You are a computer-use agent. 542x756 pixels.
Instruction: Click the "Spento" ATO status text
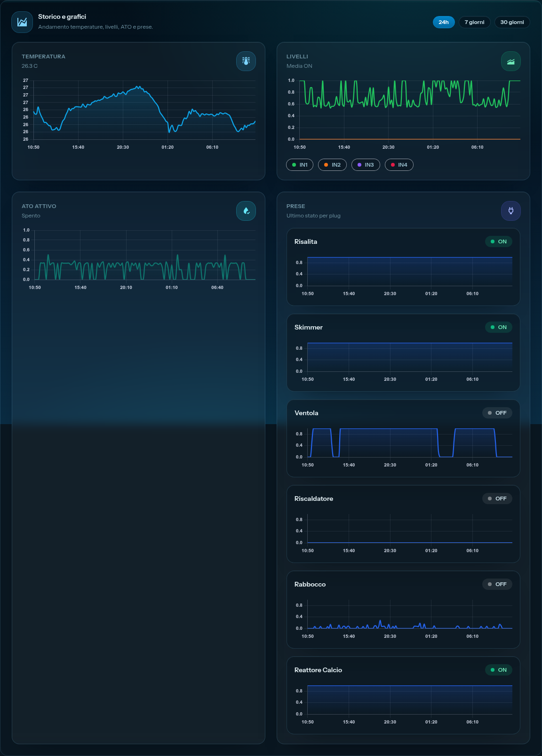[31, 216]
